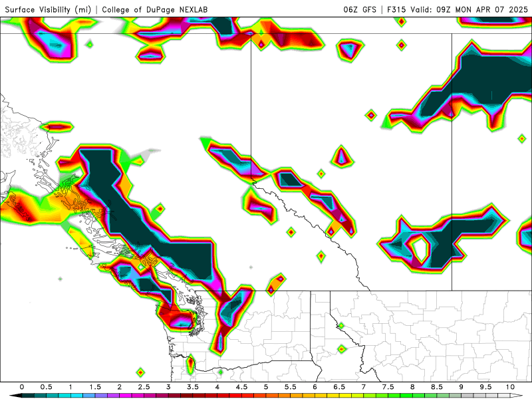Click the legend label '8'
The height and width of the screenshot is (399, 532).
point(412,387)
